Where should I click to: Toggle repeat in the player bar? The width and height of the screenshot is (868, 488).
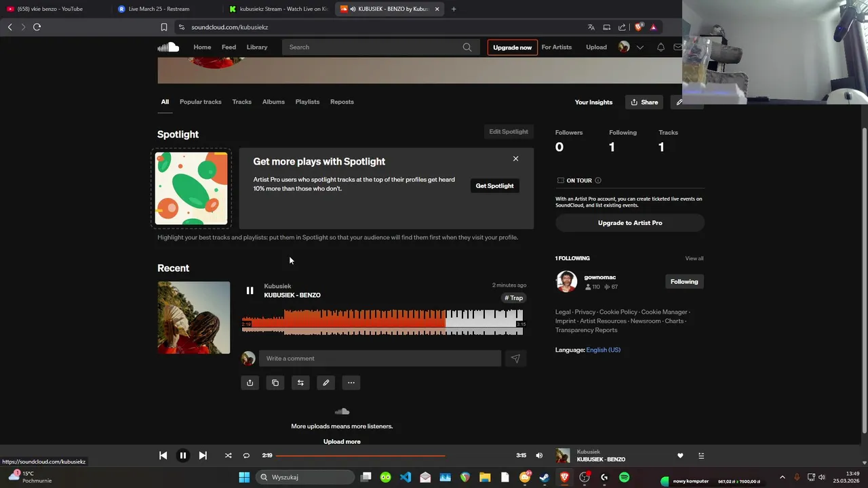click(246, 455)
